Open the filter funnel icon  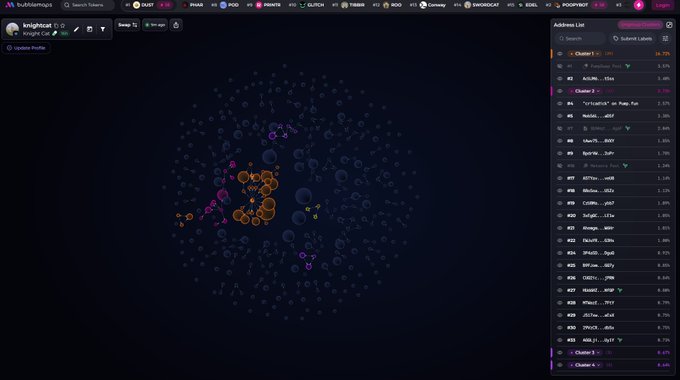(103, 29)
